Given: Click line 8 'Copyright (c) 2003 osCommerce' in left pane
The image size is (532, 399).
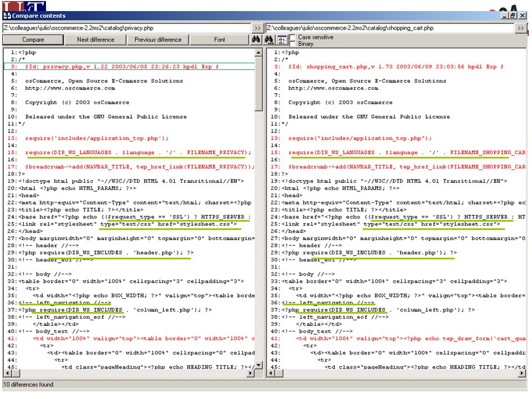Looking at the screenshot, I should point(129,102).
